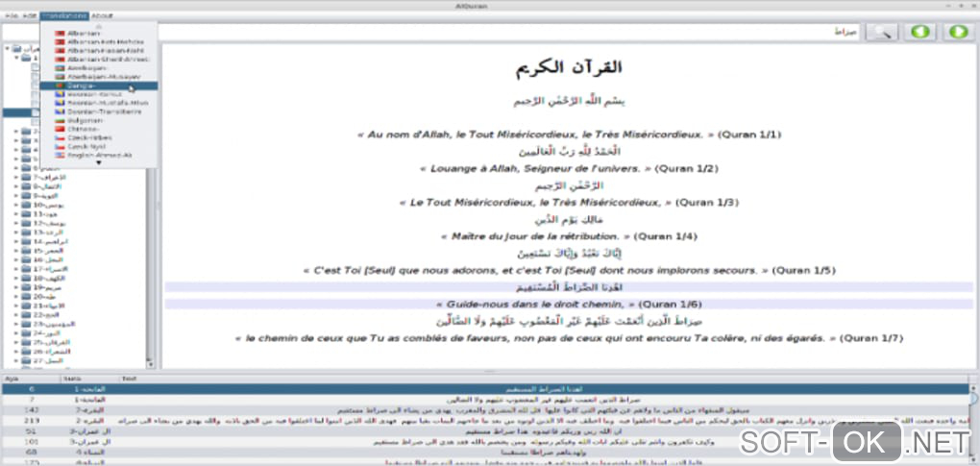Select sura 17 folder icon

(x=26, y=269)
